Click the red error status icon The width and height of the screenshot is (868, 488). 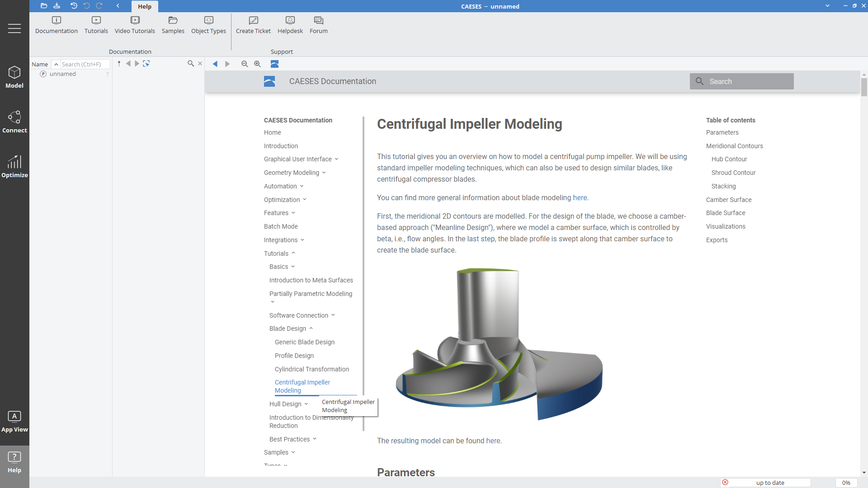tap(725, 482)
